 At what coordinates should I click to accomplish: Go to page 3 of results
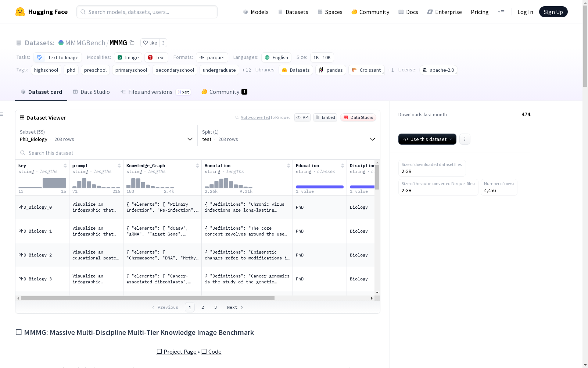[x=215, y=307]
